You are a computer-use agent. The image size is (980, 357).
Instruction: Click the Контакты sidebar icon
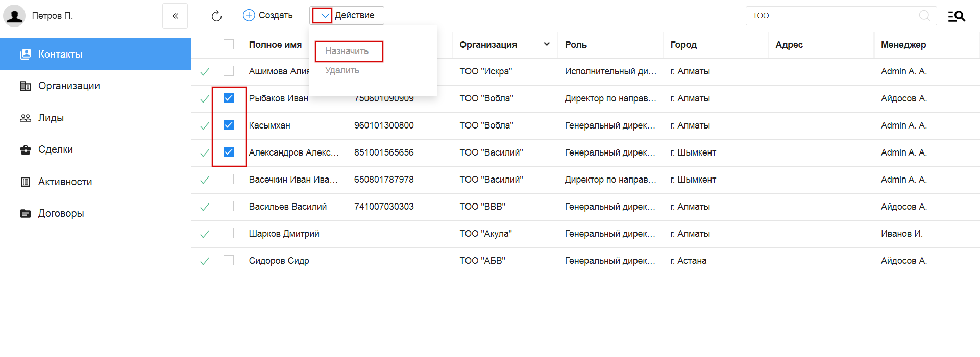[25, 54]
